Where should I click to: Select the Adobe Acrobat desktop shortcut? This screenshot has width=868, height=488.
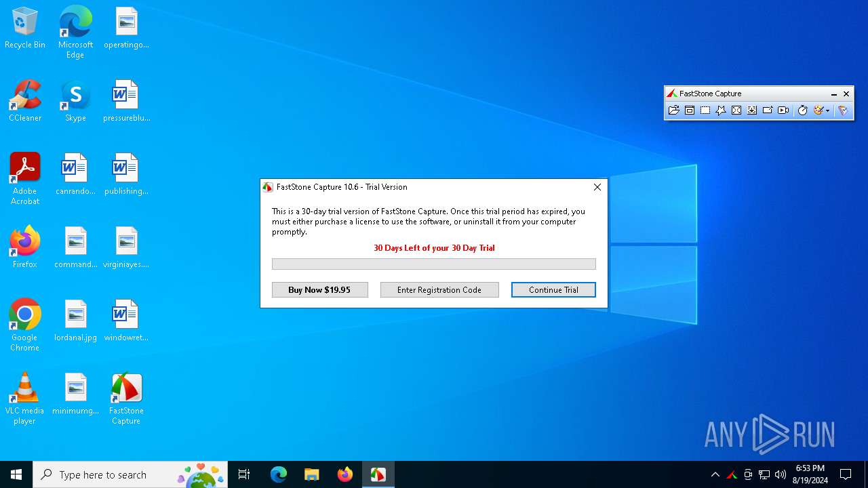[x=25, y=179]
